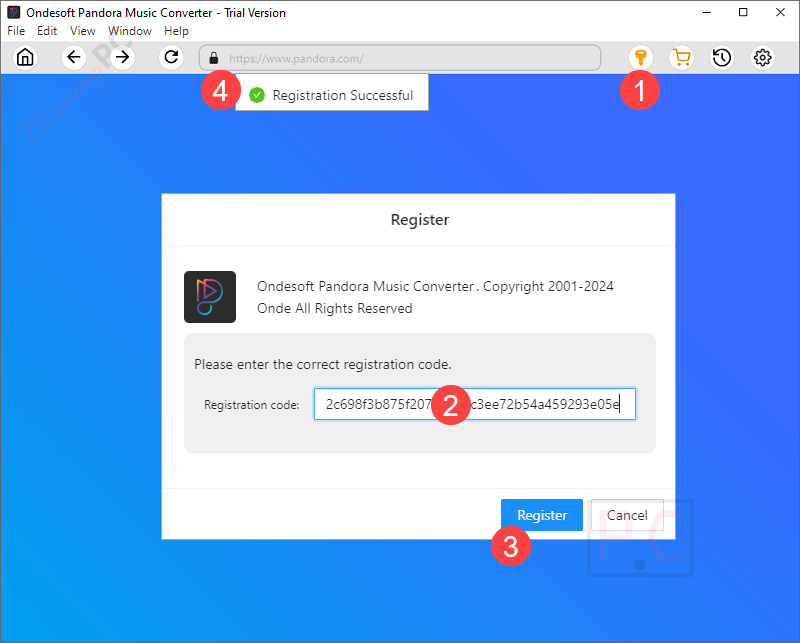
Task: Click the Cancel button
Action: coord(627,515)
